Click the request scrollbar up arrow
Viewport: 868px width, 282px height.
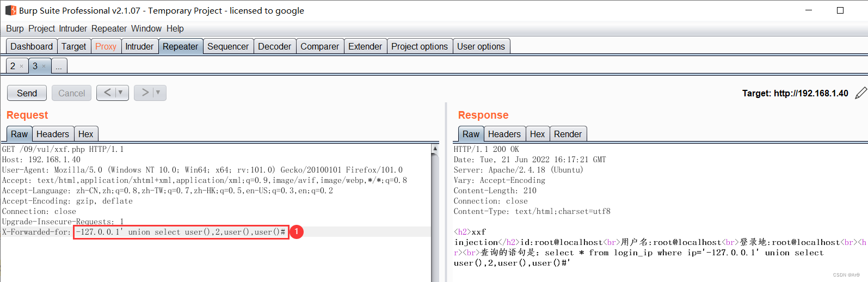click(x=435, y=149)
